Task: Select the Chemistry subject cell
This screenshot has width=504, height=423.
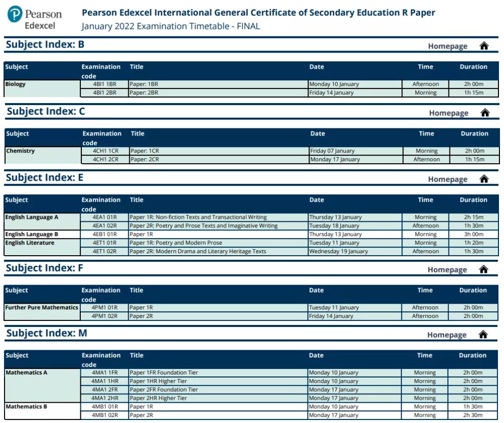Action: coord(43,155)
